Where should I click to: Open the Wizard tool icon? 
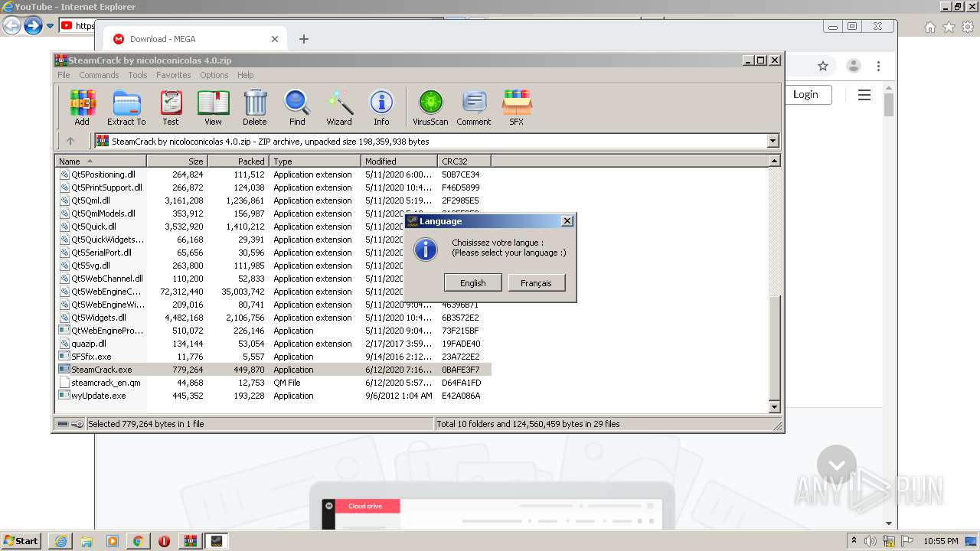tap(339, 107)
